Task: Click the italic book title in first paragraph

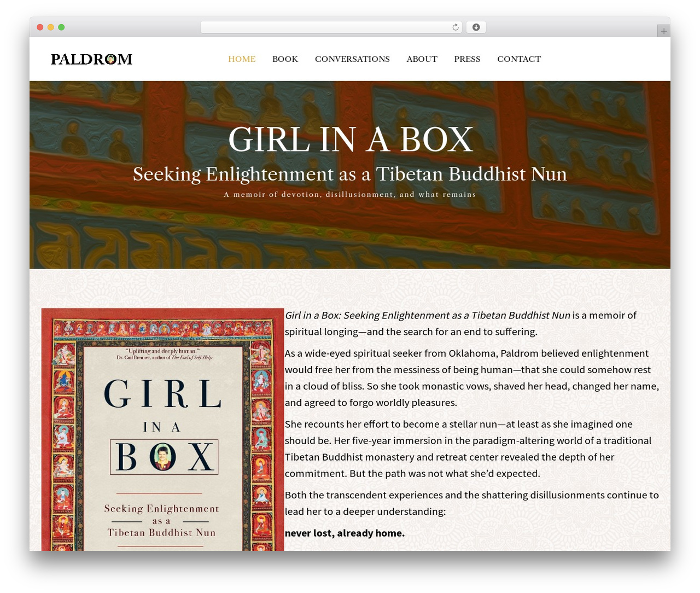Action: pos(428,315)
